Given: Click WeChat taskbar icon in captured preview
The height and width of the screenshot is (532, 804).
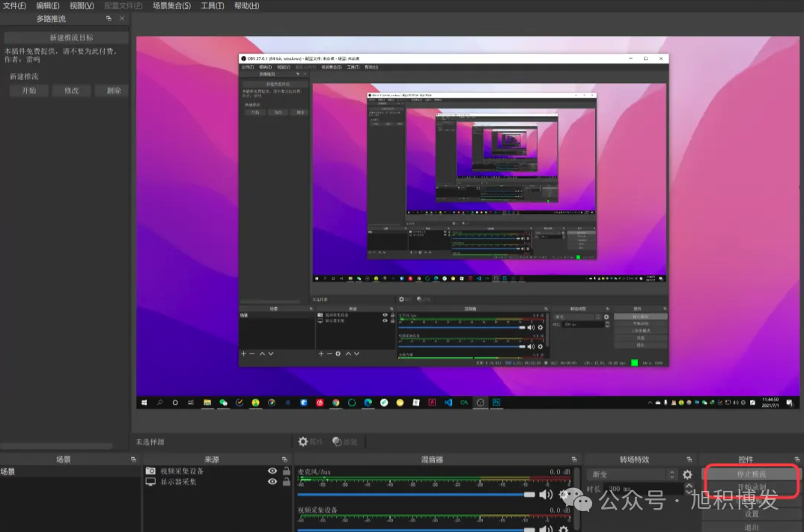Looking at the screenshot, I should (223, 403).
